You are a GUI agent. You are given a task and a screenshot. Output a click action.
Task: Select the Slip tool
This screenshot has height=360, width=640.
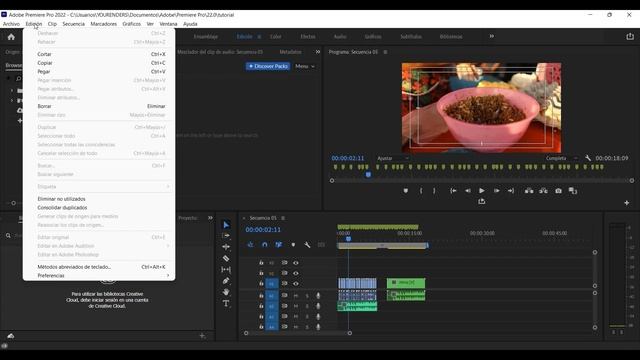click(226, 269)
